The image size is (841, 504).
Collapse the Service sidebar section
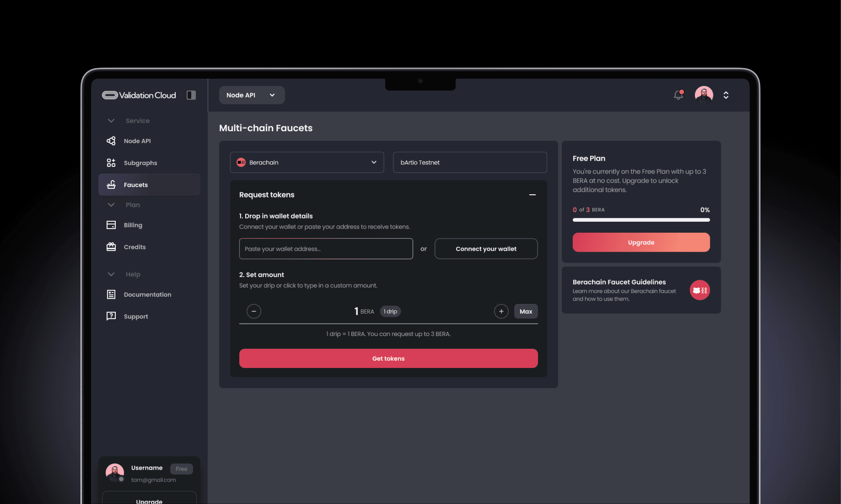[111, 120]
